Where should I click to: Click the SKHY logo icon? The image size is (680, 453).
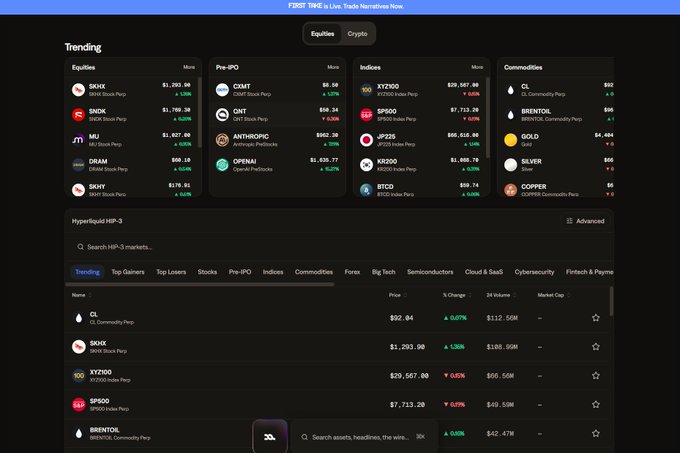click(x=78, y=190)
